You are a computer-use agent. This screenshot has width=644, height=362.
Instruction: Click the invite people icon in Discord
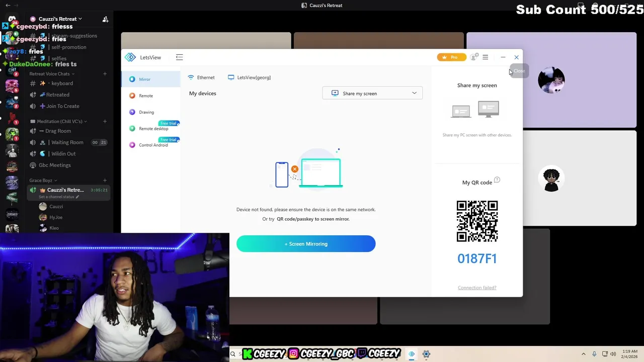(x=105, y=19)
